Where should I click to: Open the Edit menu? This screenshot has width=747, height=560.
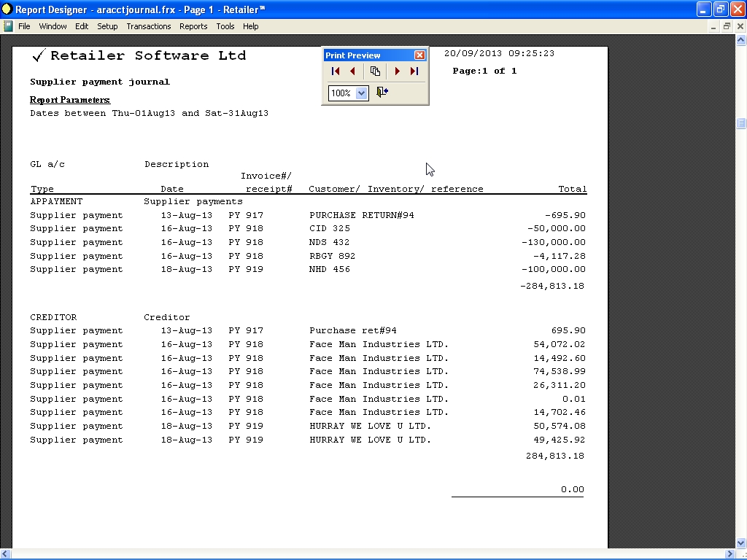[82, 26]
